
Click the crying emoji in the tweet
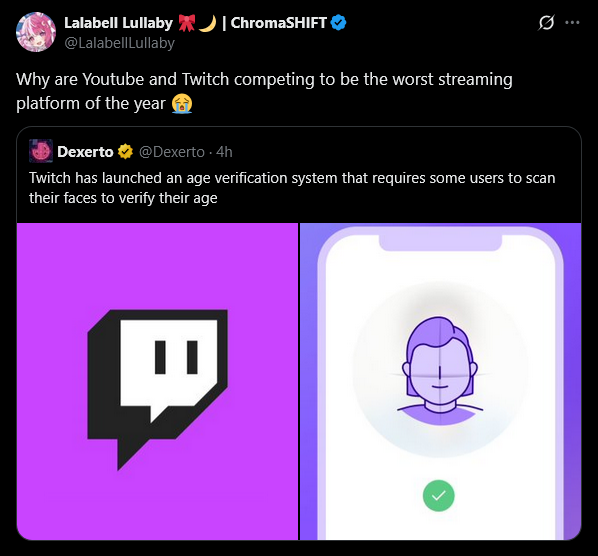tap(182, 104)
